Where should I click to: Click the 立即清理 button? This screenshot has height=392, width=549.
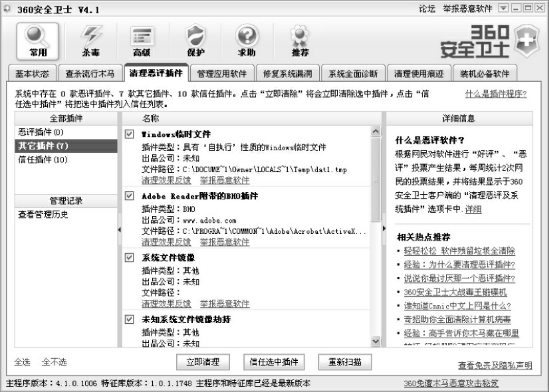[x=203, y=362]
